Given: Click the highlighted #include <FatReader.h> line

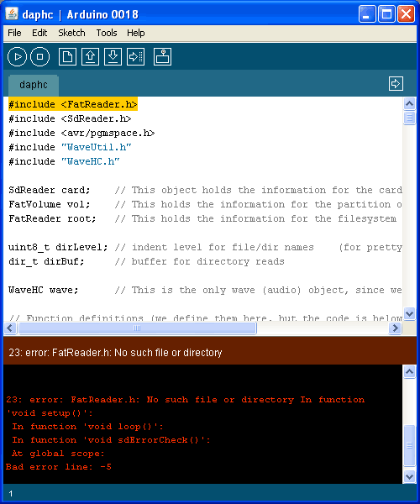Looking at the screenshot, I should 73,104.
